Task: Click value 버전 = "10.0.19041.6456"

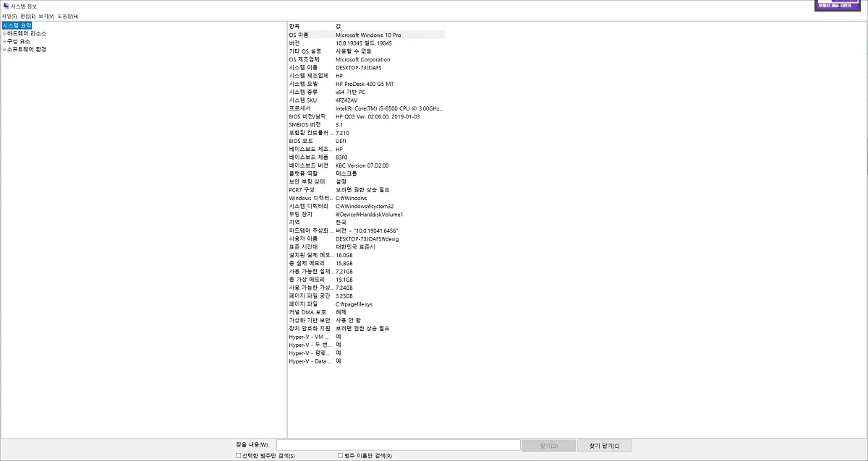Action: (367, 231)
